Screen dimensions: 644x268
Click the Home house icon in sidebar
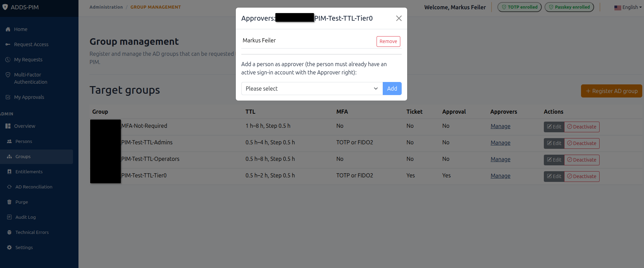click(x=8, y=29)
